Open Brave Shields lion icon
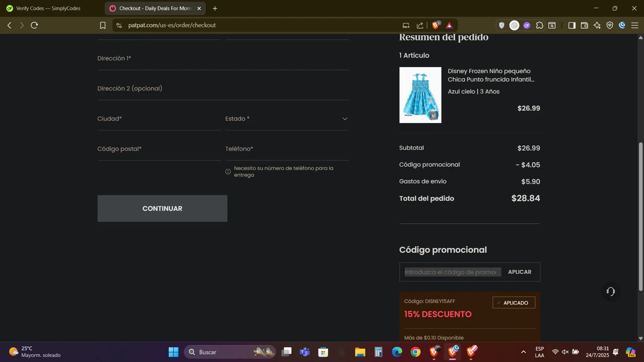 [435, 25]
